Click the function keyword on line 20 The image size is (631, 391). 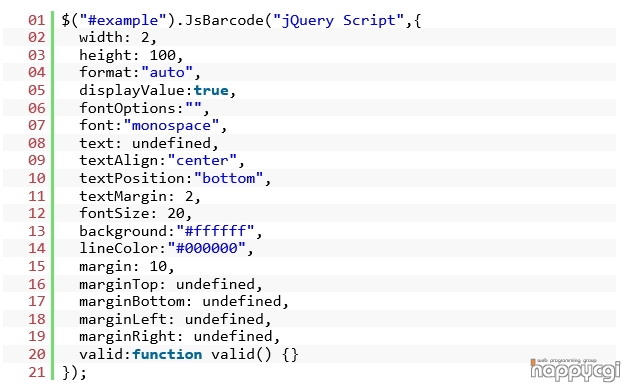[167, 354]
